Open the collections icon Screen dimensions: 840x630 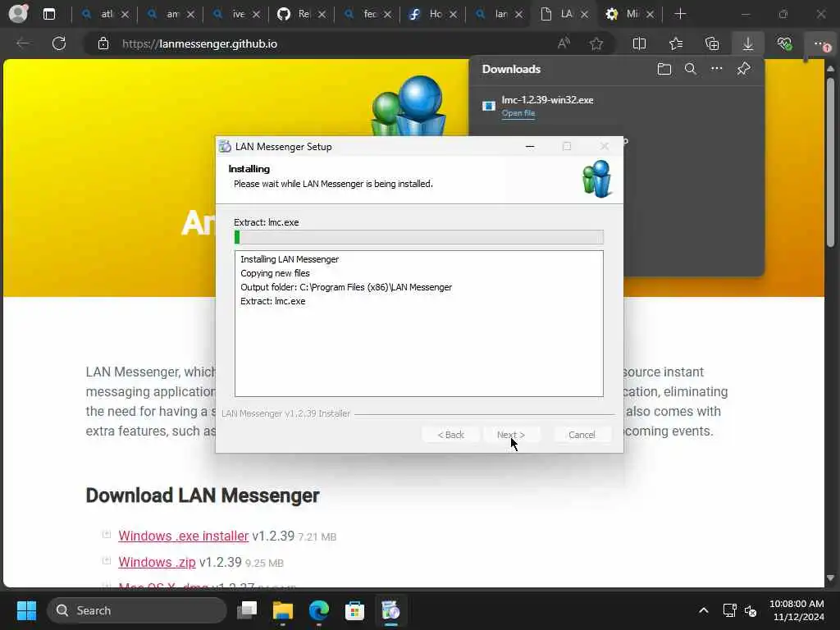[x=712, y=43]
